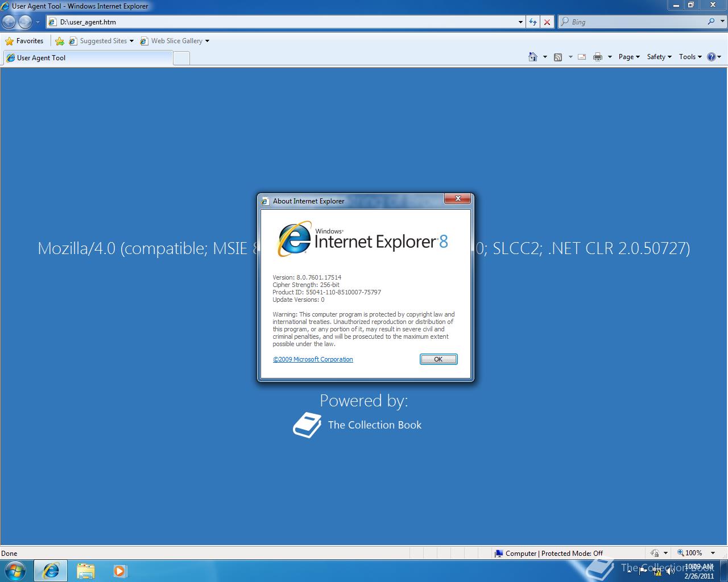Click the Update Versions: 0 text
Viewport: 728px width, 582px height.
[299, 300]
